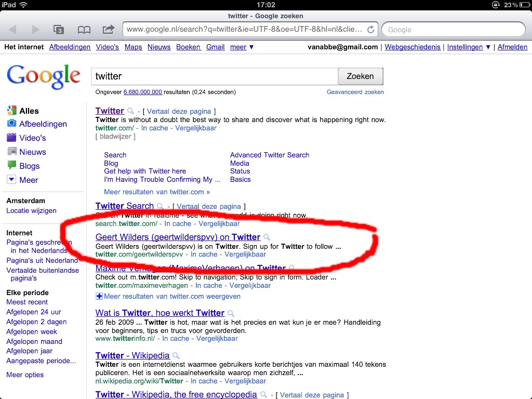
Task: Select Nieuws in left sidebar
Action: 32,152
